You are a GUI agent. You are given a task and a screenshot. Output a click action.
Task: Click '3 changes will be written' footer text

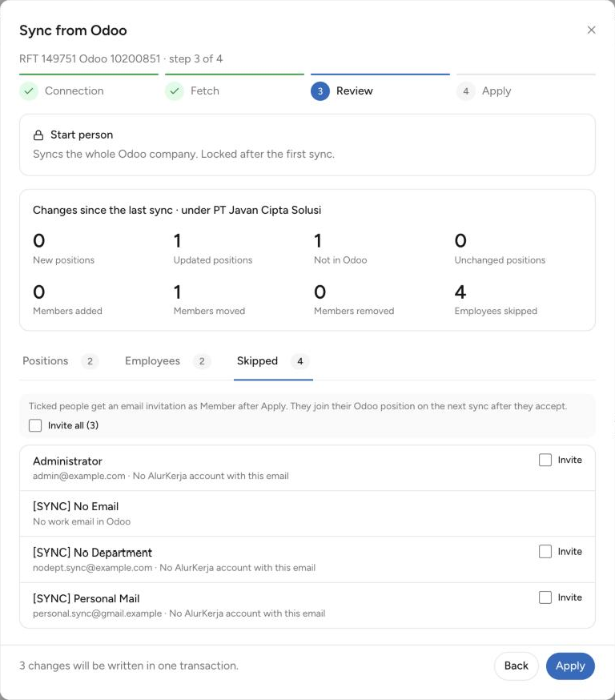tap(129, 666)
